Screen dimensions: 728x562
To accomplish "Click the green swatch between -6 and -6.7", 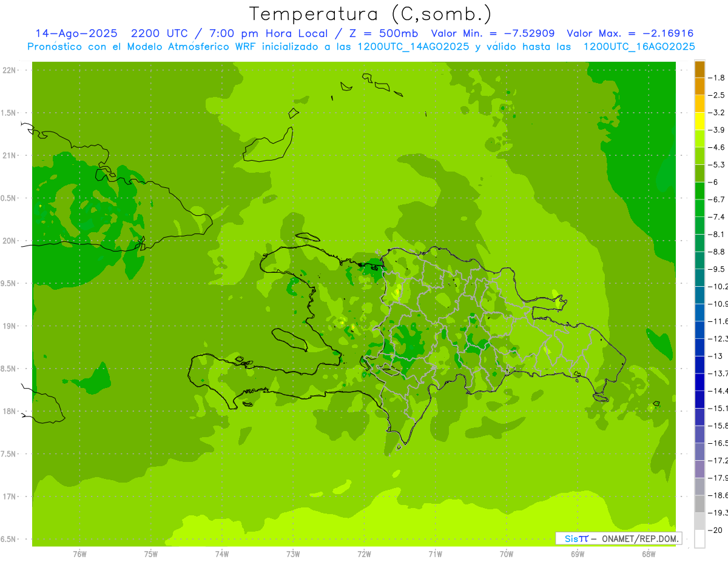I will click(699, 191).
